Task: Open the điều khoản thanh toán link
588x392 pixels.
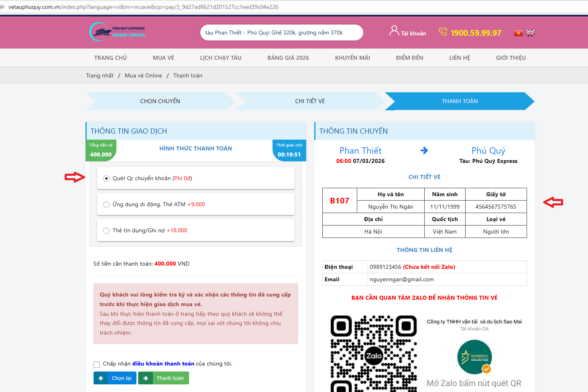Action: [x=163, y=364]
